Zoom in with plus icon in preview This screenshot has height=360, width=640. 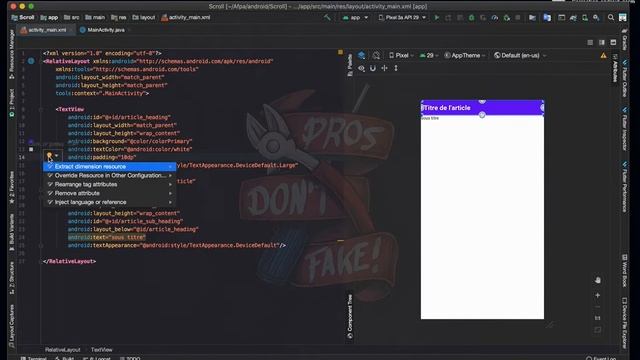tap(598, 295)
